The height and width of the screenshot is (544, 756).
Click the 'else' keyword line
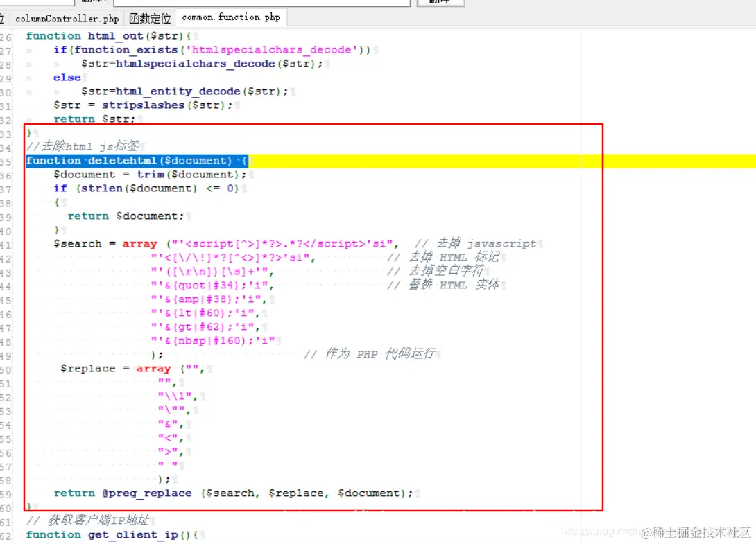(x=67, y=78)
